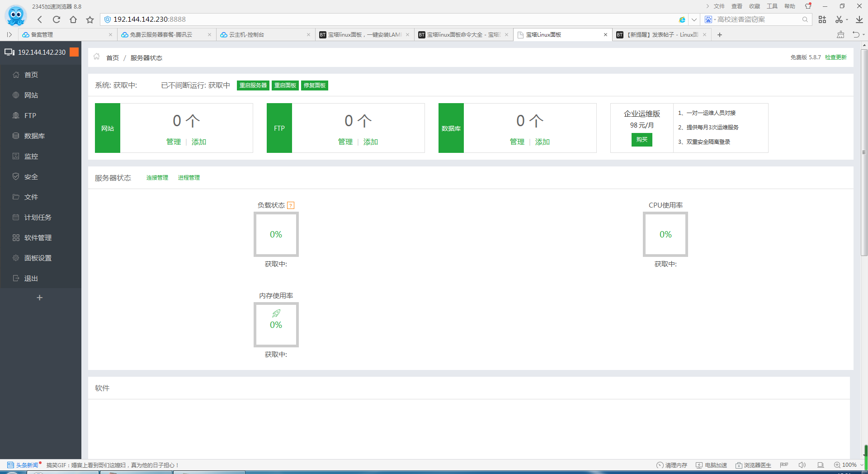Open FTP in the sidebar
This screenshot has height=474, width=868.
tap(41, 115)
